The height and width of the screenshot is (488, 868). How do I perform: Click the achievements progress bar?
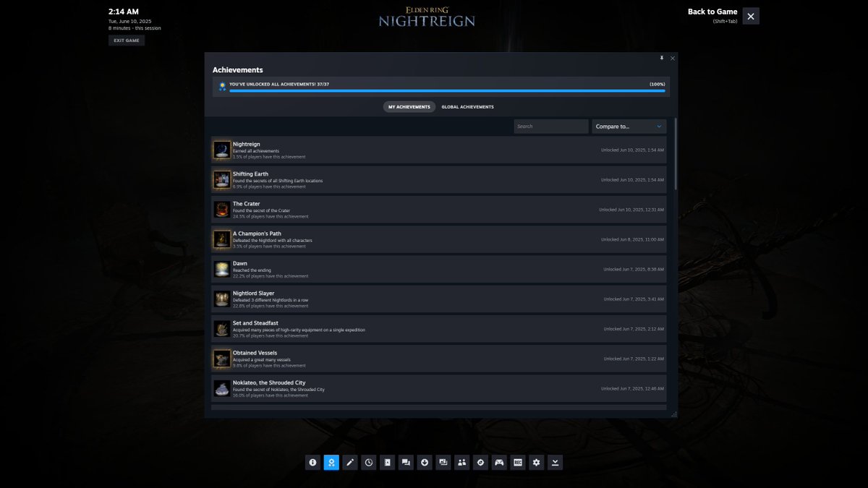(447, 91)
